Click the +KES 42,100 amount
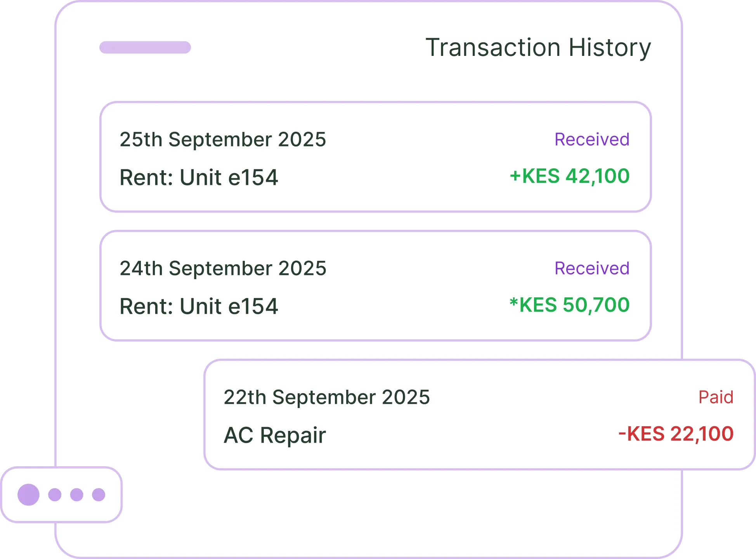Image resolution: width=756 pixels, height=559 pixels. click(570, 176)
